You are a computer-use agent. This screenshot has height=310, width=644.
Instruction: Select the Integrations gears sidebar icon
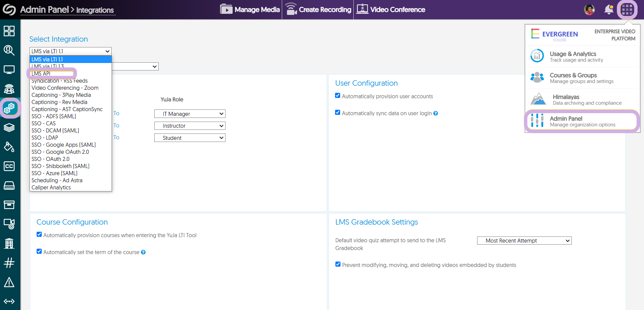(10, 108)
